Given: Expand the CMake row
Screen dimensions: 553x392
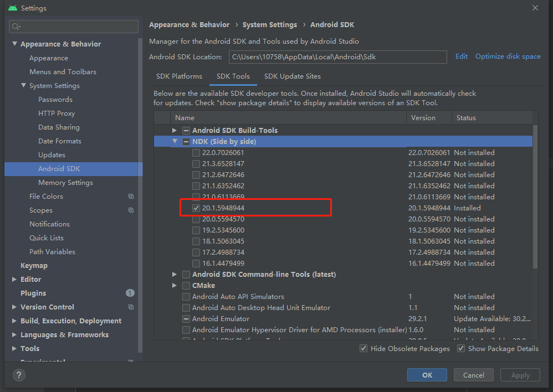Looking at the screenshot, I should 174,286.
